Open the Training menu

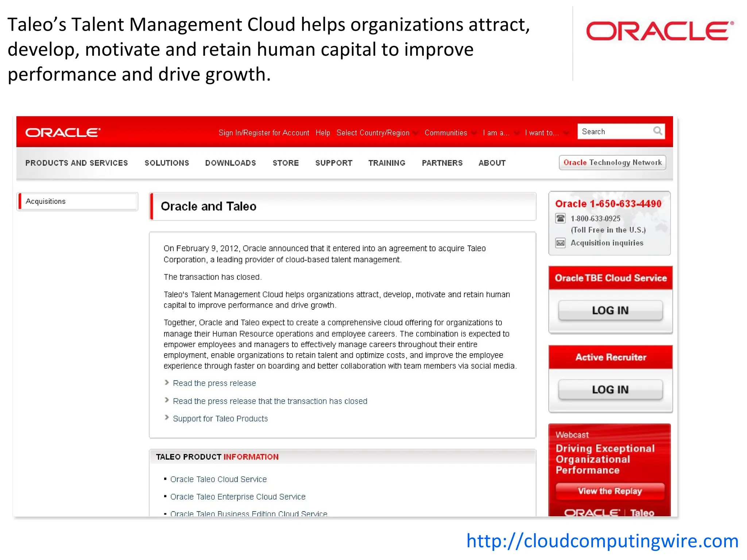pos(387,163)
